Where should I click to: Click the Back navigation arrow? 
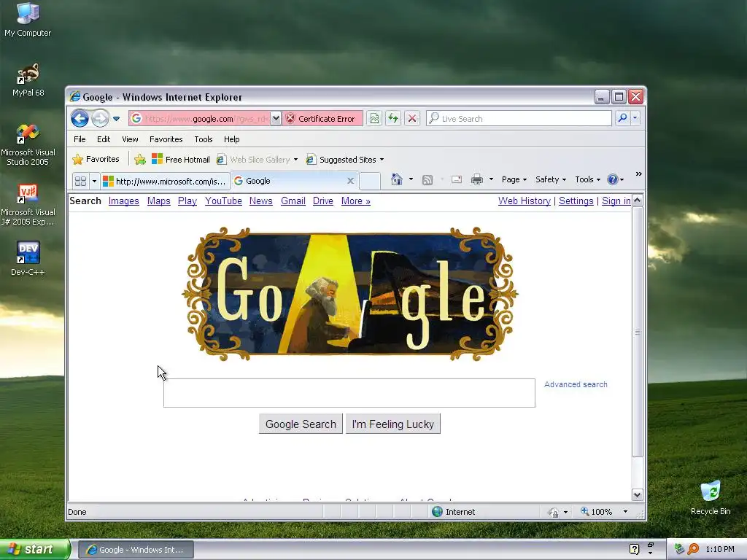[80, 118]
